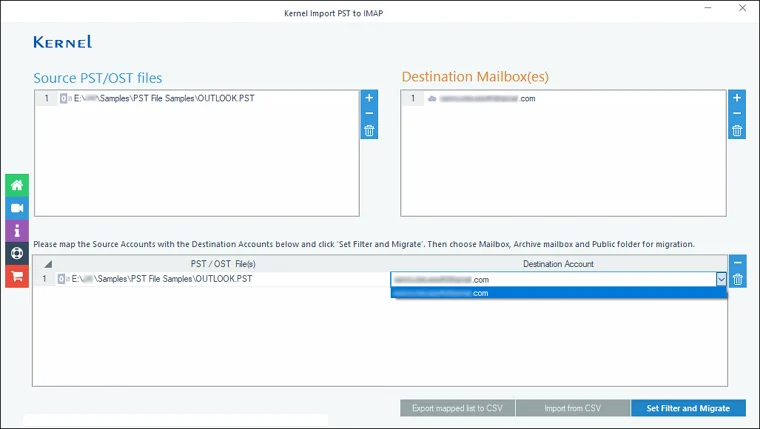The image size is (760, 429).
Task: Select OUTLOOK.PST row in mapping table
Action: point(212,279)
